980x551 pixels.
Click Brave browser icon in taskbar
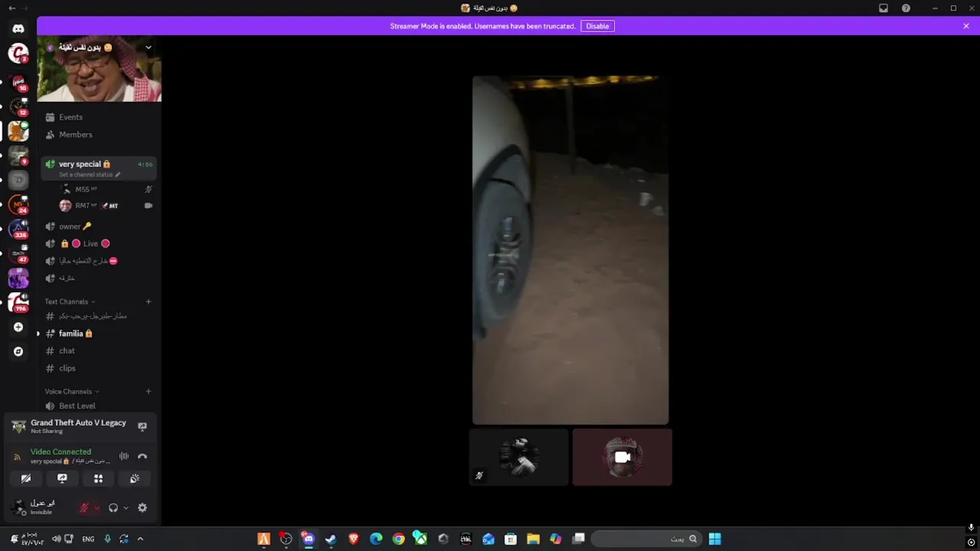point(353,539)
